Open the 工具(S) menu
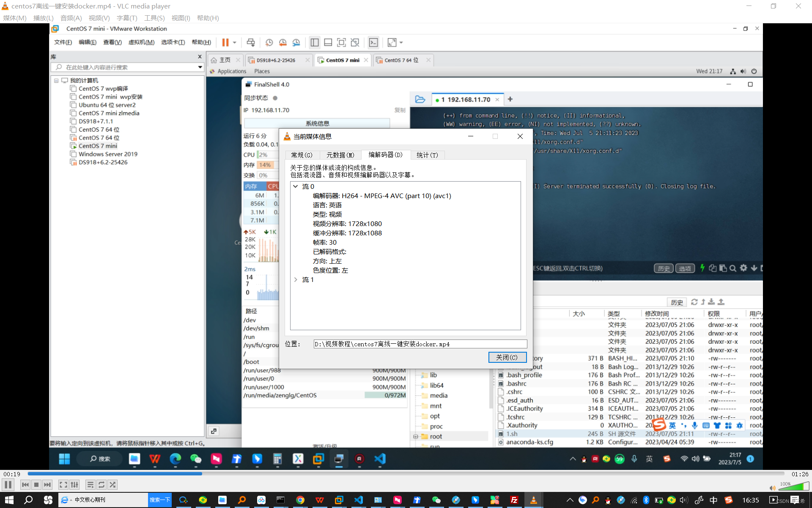 [x=154, y=18]
